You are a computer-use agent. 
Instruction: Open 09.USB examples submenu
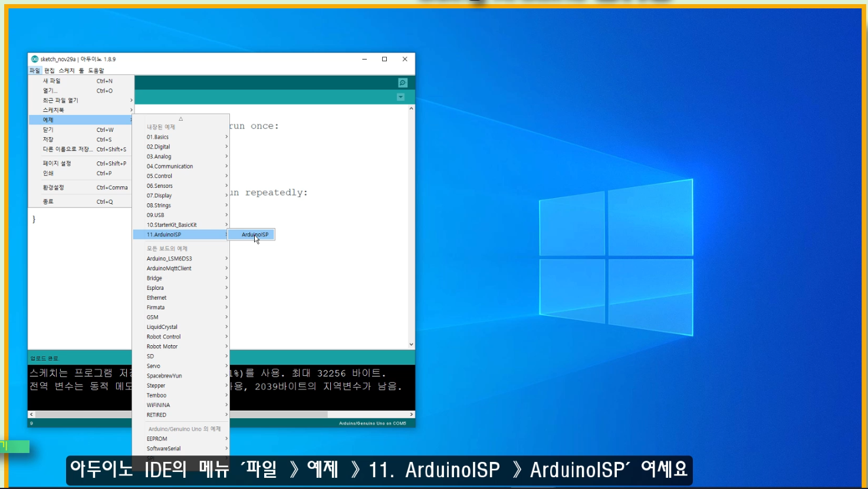[181, 215]
